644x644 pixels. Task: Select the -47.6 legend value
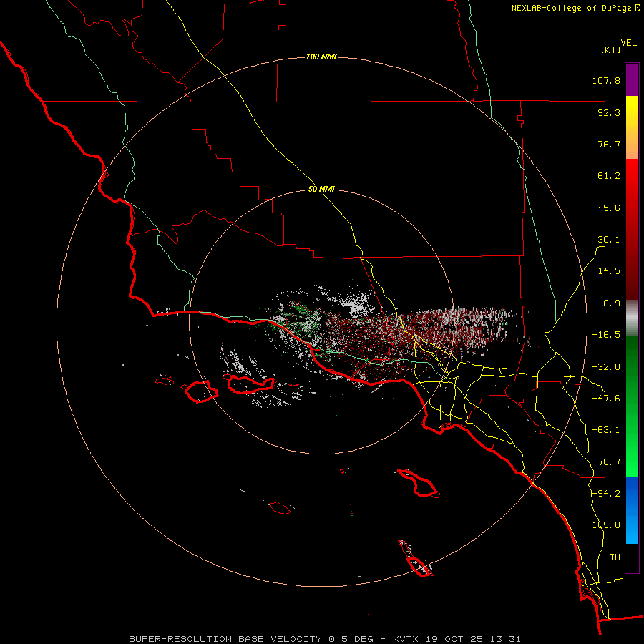[x=606, y=399]
